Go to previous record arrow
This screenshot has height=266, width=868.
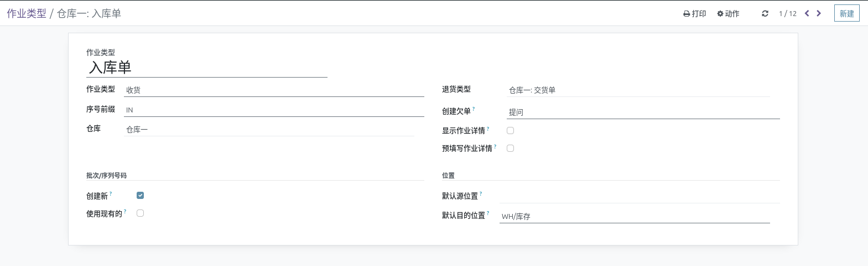pyautogui.click(x=807, y=13)
